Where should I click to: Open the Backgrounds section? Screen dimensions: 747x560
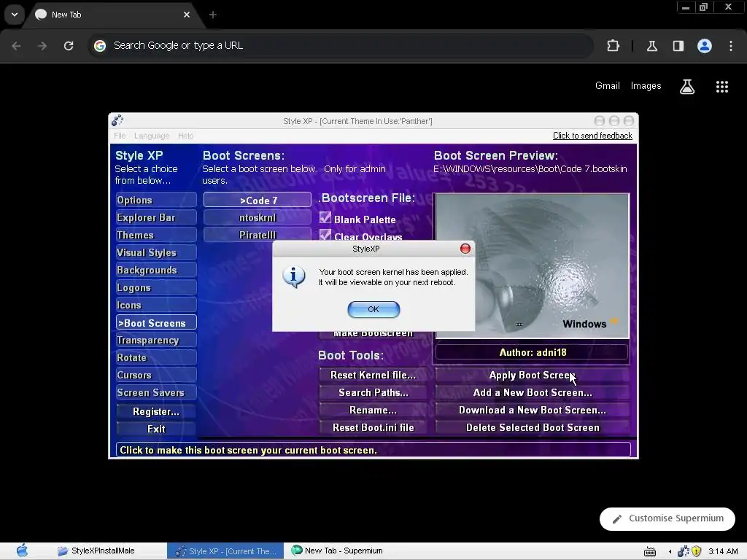click(156, 270)
